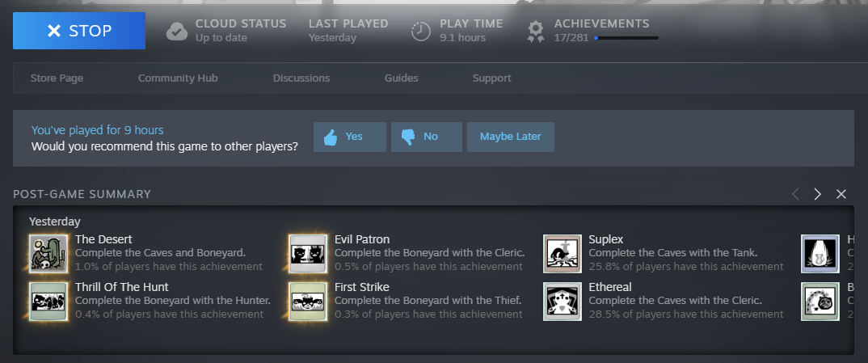868x363 pixels.
Task: Click the PLAY TIME 9.1 hours value
Action: [x=462, y=38]
